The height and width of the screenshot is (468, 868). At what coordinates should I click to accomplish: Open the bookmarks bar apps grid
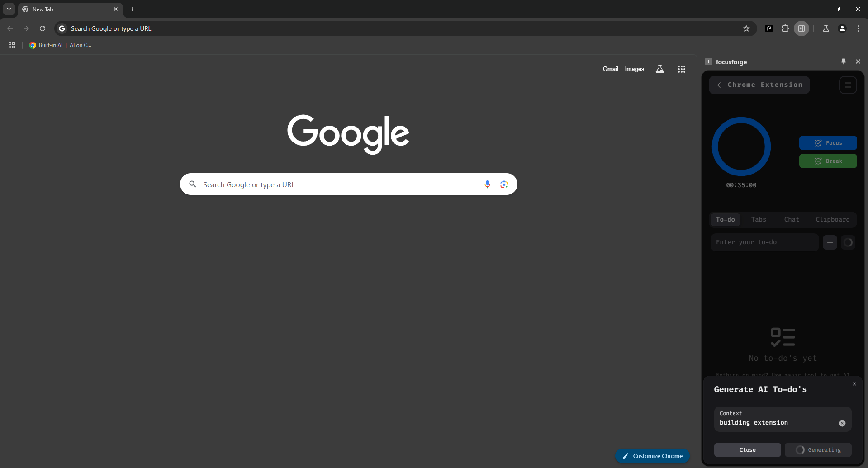pyautogui.click(x=12, y=45)
